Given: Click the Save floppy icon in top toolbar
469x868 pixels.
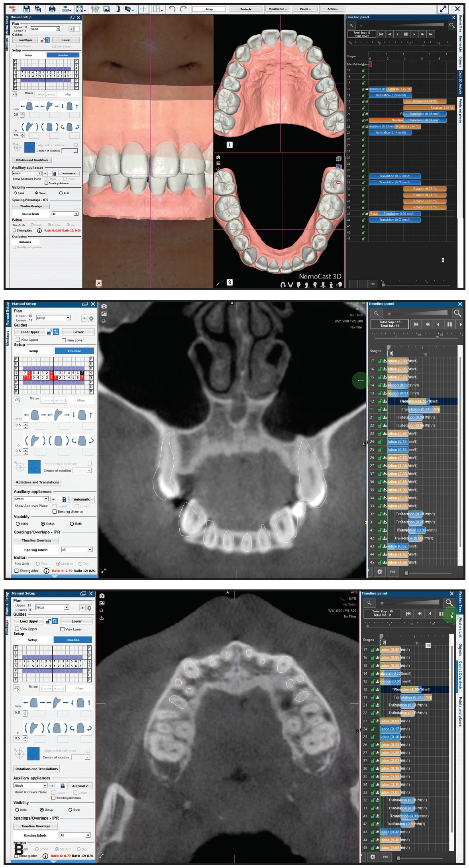Looking at the screenshot, I should tap(26, 9).
